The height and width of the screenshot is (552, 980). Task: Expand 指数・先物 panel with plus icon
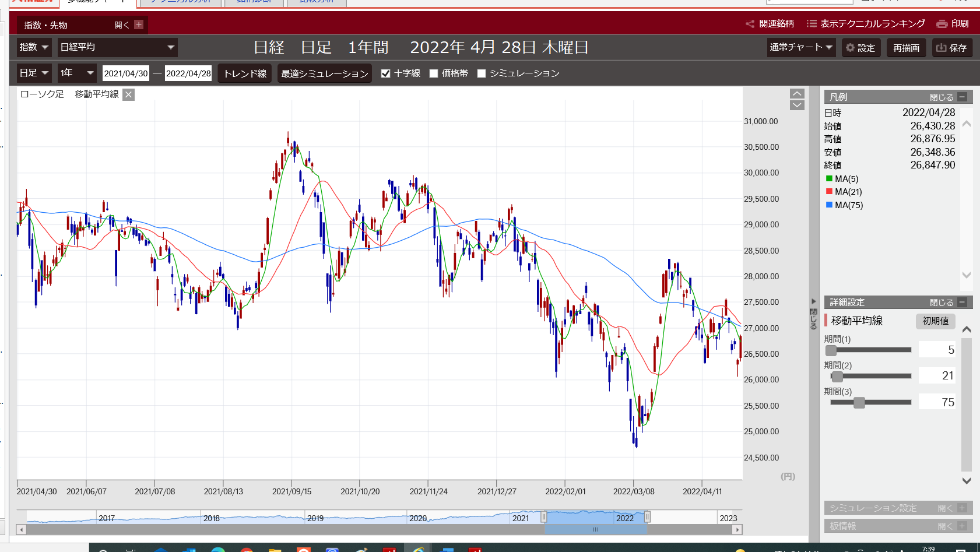pos(139,24)
